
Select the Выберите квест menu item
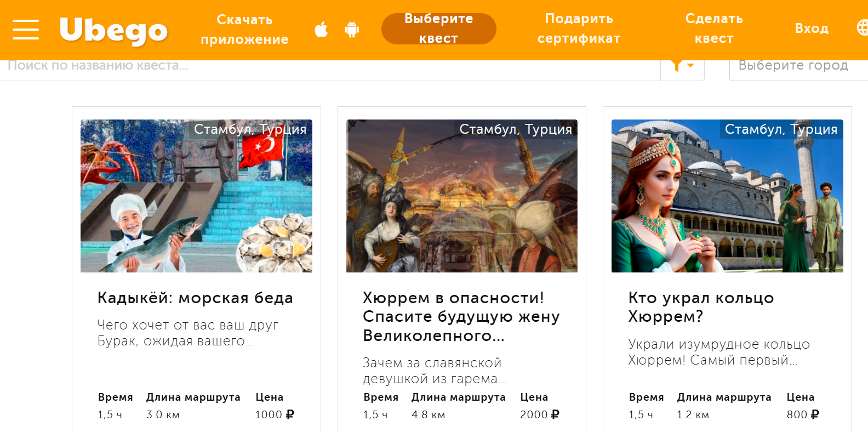pyautogui.click(x=439, y=29)
